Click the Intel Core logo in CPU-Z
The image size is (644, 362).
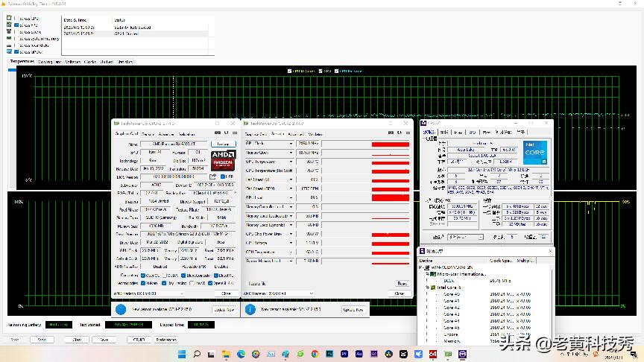534,153
